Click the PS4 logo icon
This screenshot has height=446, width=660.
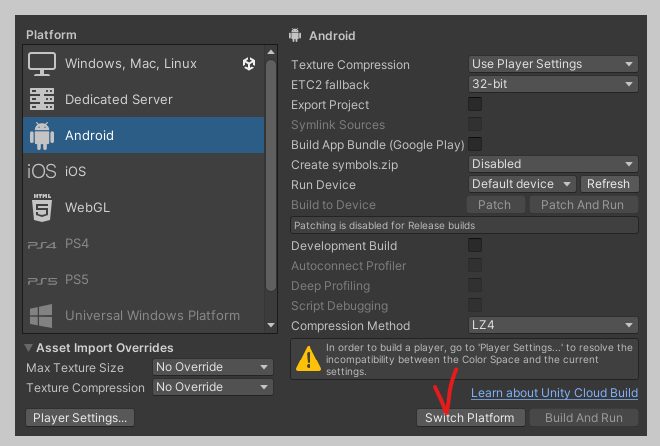pyautogui.click(x=42, y=244)
